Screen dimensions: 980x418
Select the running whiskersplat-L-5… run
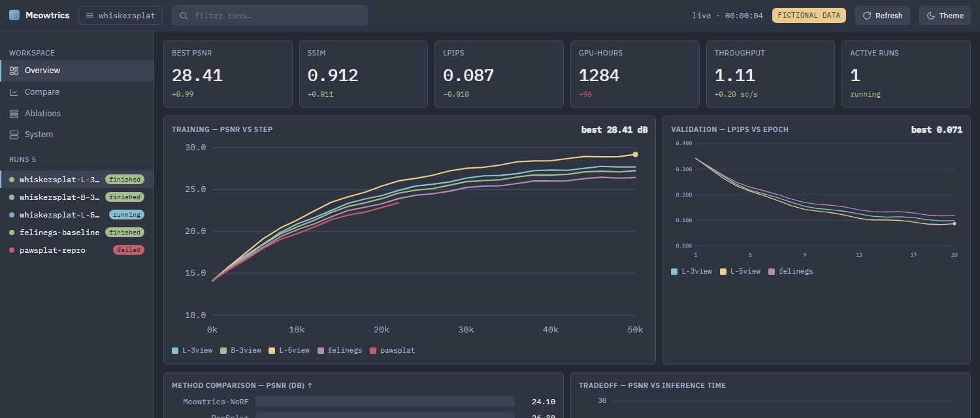pyautogui.click(x=77, y=215)
